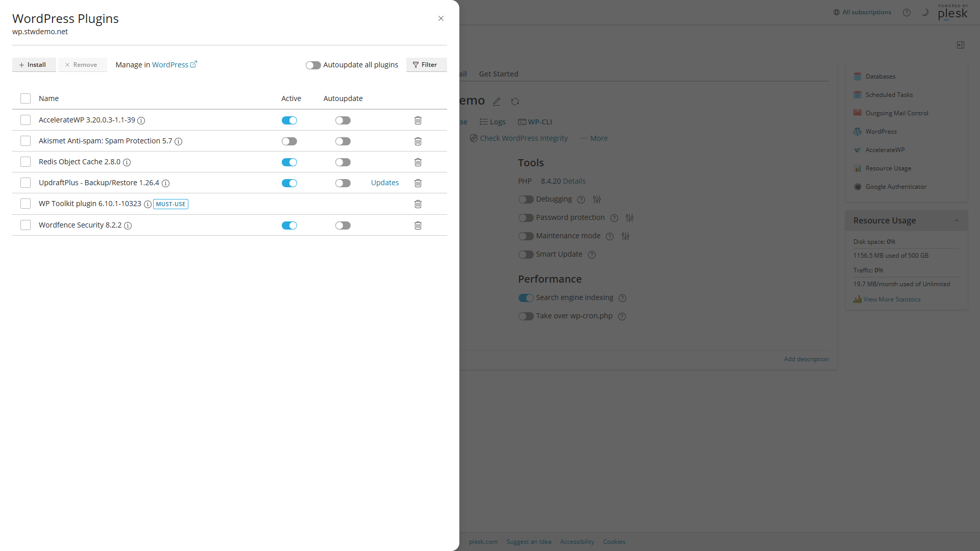This screenshot has height=551, width=980.
Task: Delete Wordfence Security using trash icon
Action: tap(418, 226)
